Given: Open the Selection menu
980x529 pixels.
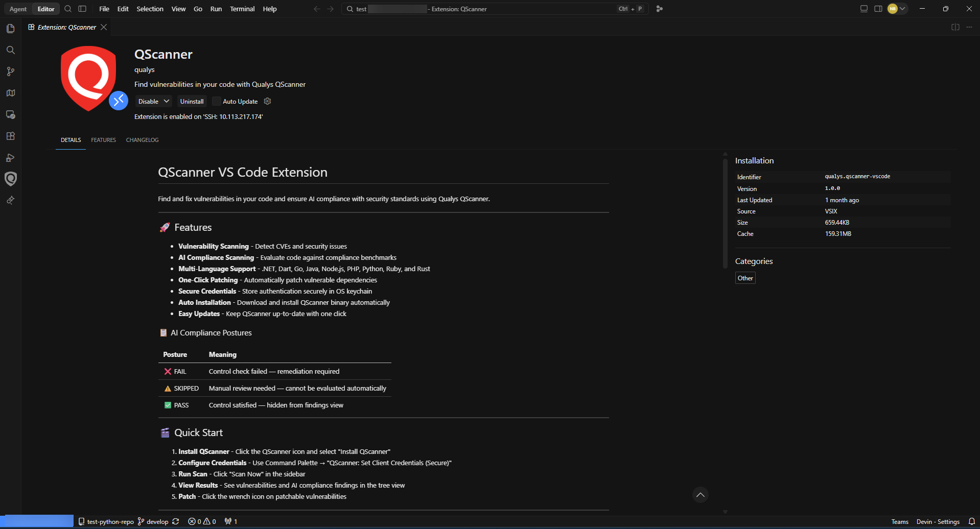Looking at the screenshot, I should [x=150, y=9].
